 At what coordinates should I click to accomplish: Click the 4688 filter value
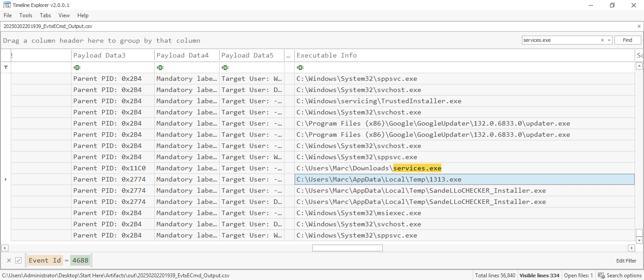[x=80, y=260]
